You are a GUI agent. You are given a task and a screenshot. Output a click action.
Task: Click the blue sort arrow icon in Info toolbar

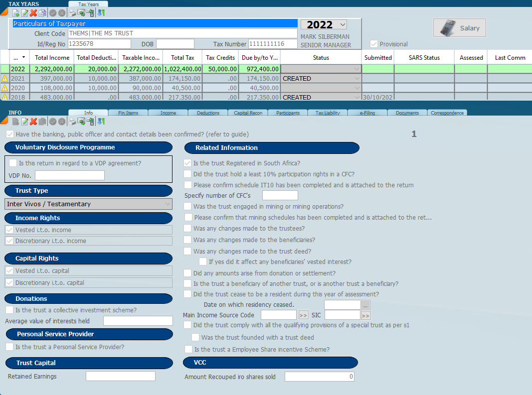[101, 122]
